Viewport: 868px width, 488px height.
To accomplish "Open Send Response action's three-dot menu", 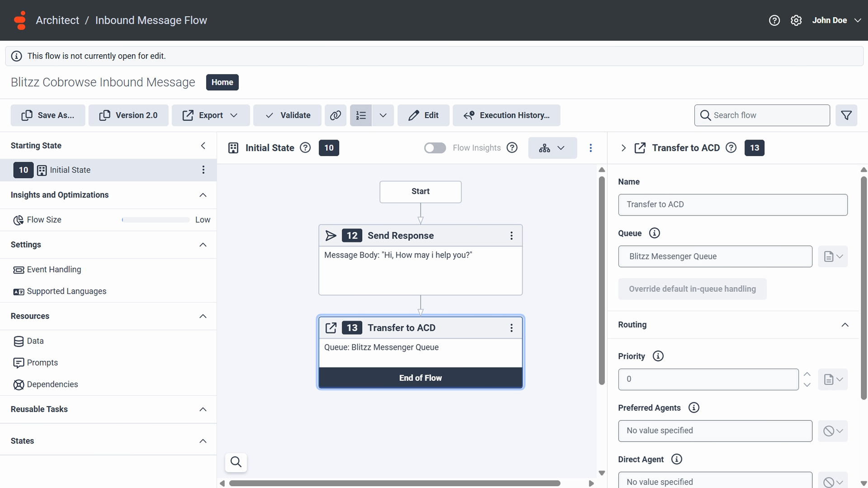I will point(511,235).
